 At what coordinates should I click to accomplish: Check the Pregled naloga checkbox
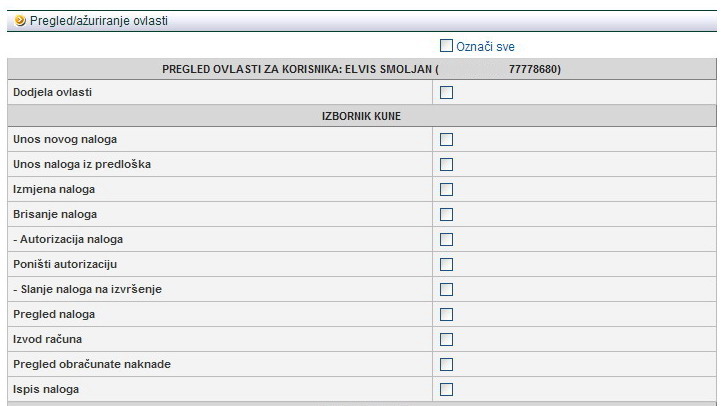(x=446, y=315)
